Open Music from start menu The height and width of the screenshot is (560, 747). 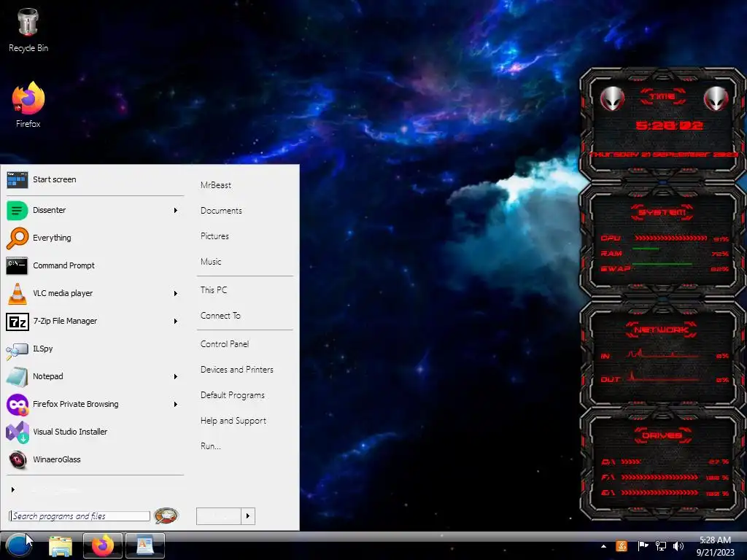click(x=211, y=262)
